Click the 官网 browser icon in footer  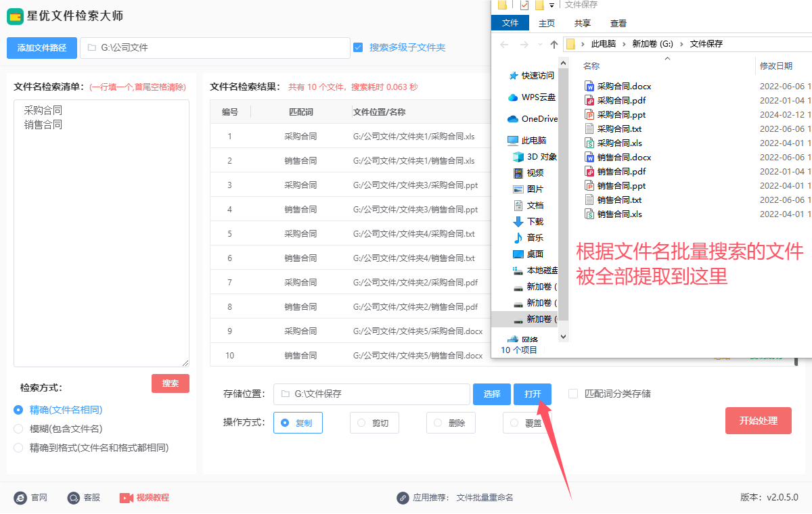[20, 498]
